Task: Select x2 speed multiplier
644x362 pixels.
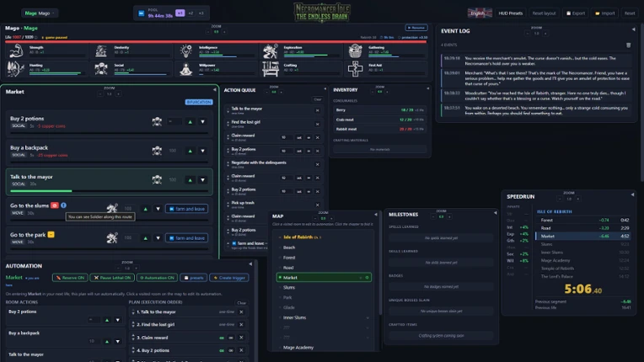Action: coord(191,13)
